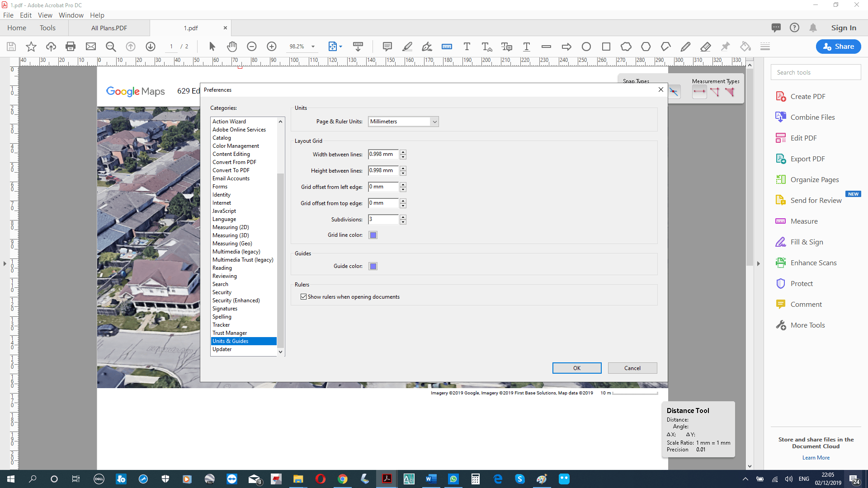Expand the zoom percentage dropdown
This screenshot has width=868, height=488.
click(x=313, y=47)
